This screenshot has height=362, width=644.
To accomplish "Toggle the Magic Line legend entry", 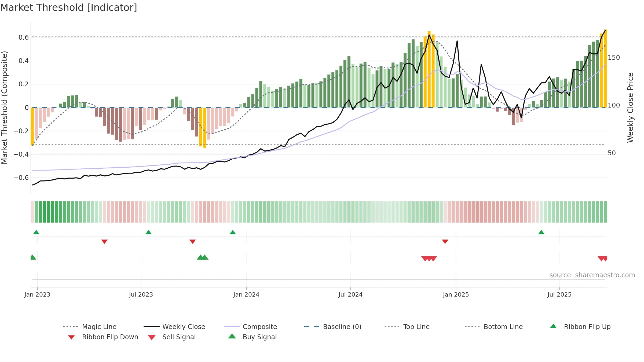I will pyautogui.click(x=90, y=327).
